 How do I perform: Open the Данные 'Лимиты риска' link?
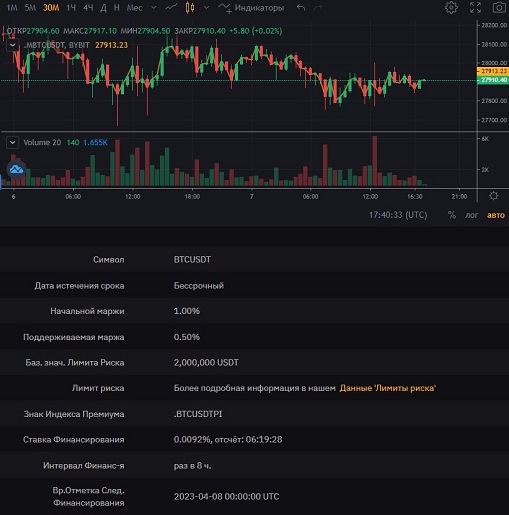(388, 388)
